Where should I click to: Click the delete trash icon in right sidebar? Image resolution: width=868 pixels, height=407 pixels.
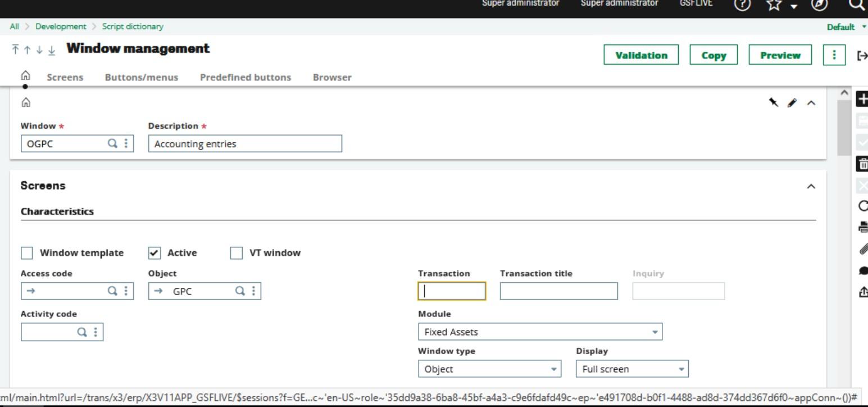pos(862,164)
